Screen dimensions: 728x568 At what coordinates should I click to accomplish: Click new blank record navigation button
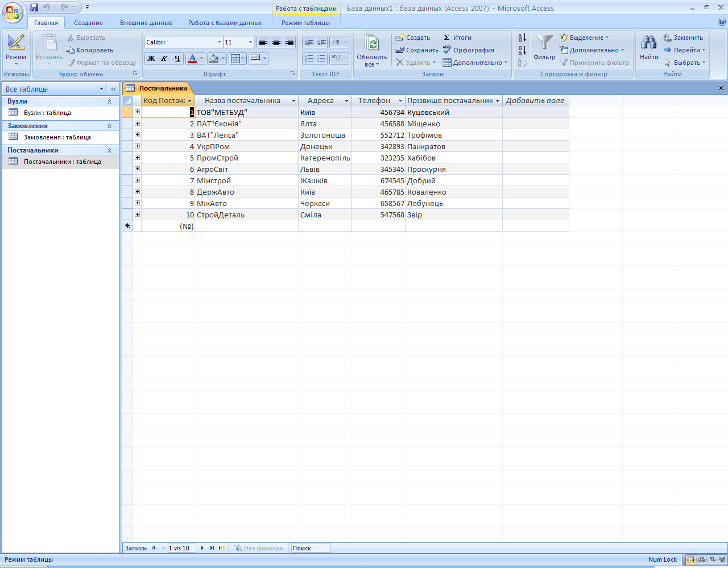(x=222, y=548)
